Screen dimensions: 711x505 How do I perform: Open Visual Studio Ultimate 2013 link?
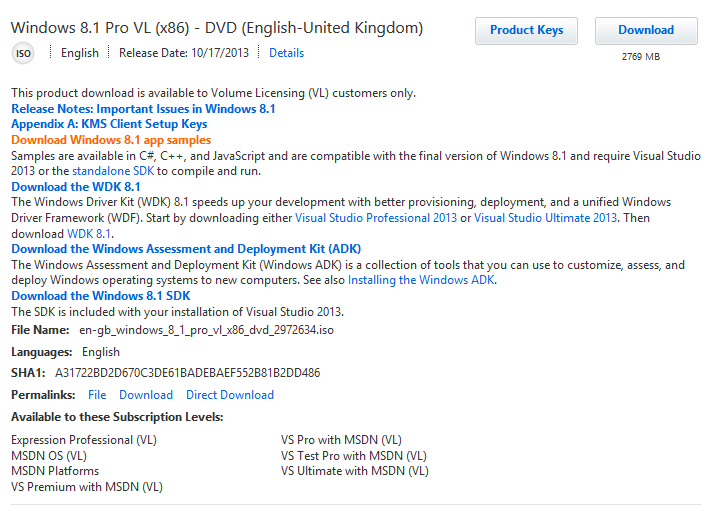click(x=546, y=217)
